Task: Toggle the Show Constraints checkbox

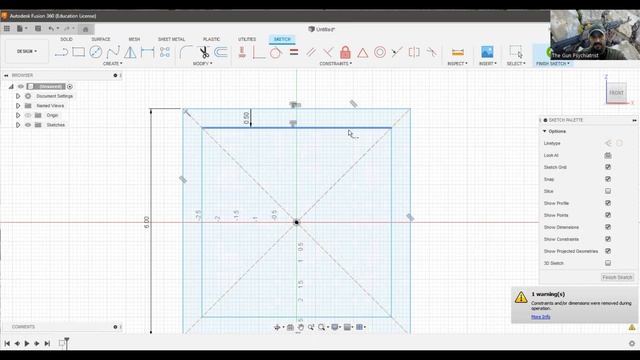Action: click(608, 239)
